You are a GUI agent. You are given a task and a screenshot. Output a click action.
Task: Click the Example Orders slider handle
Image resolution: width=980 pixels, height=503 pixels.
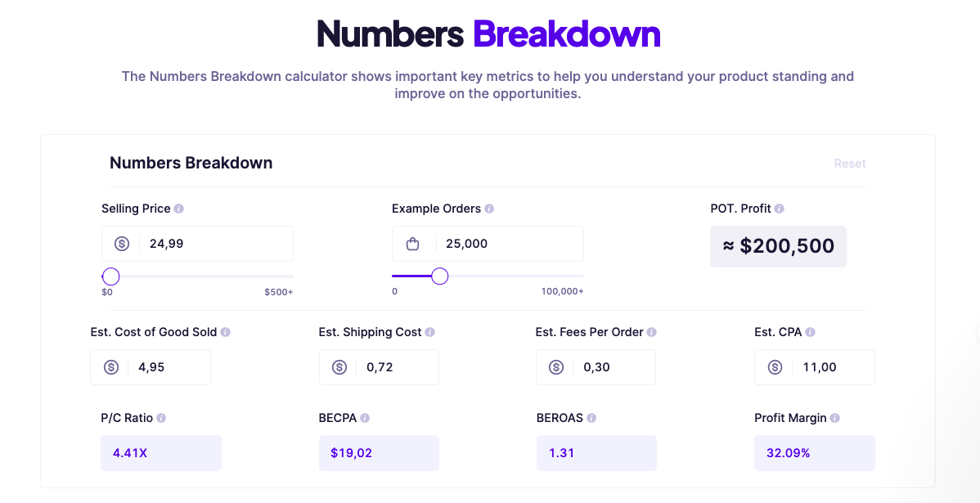pos(439,276)
